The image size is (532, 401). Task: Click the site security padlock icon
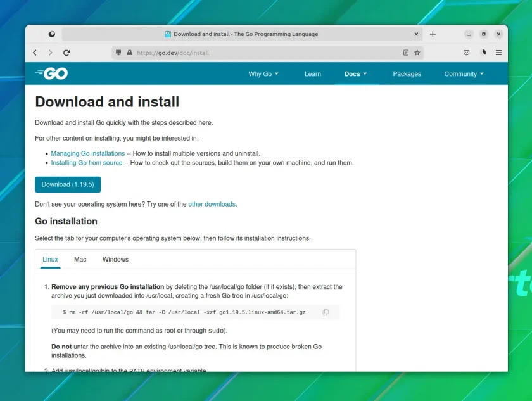[130, 53]
